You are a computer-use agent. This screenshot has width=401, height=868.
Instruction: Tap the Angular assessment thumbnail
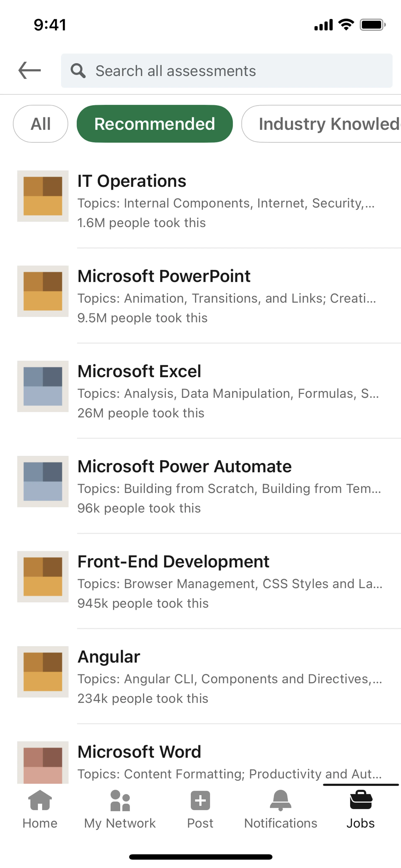tap(43, 672)
